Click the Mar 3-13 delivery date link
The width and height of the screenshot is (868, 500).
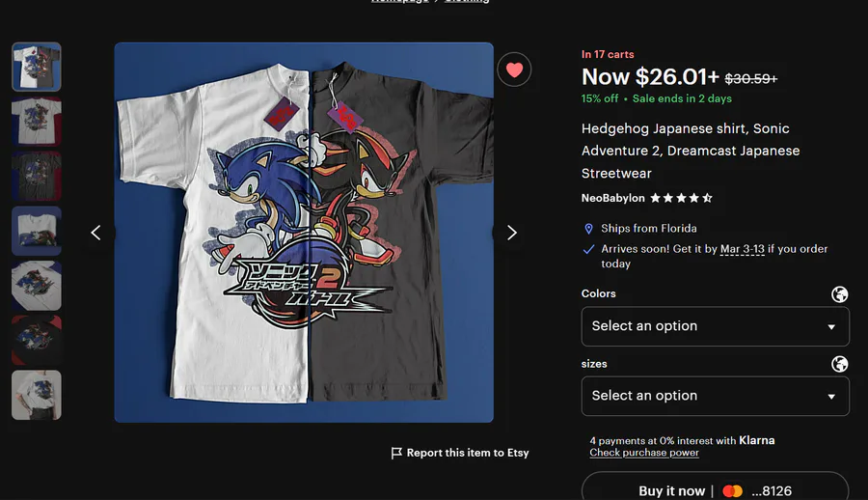tap(740, 249)
